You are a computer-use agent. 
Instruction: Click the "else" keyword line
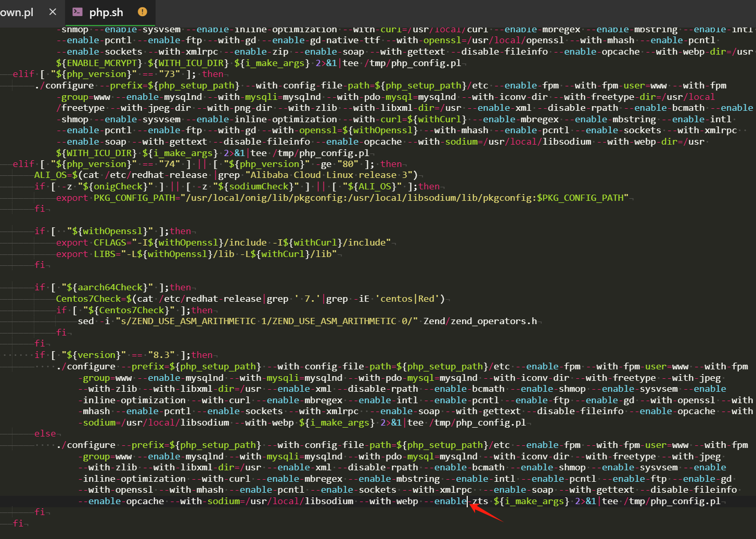(x=45, y=433)
